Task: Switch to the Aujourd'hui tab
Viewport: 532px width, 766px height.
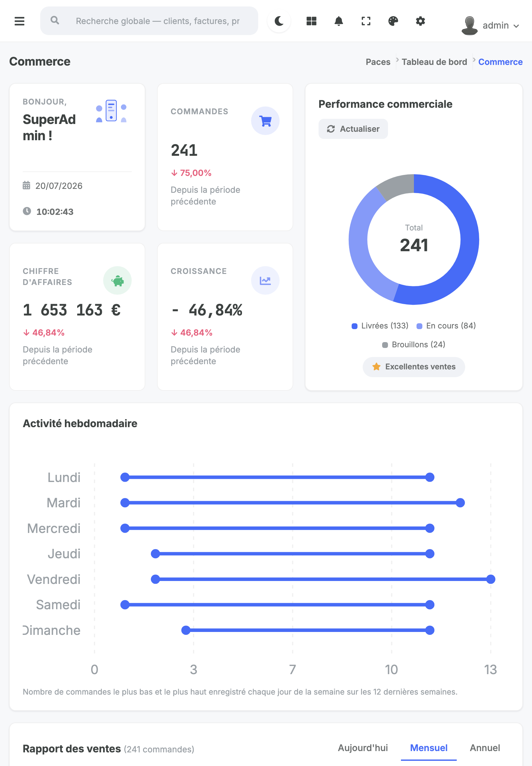Action: (x=363, y=748)
